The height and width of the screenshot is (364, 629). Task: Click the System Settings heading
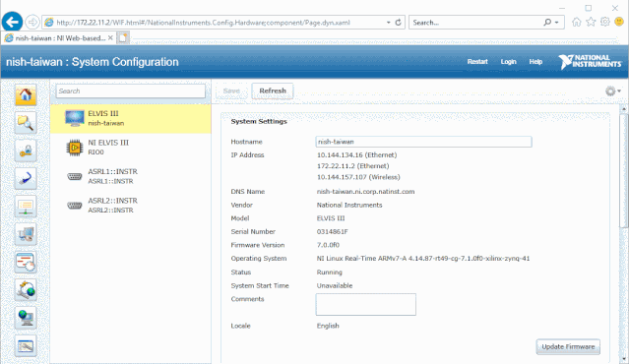(x=259, y=121)
